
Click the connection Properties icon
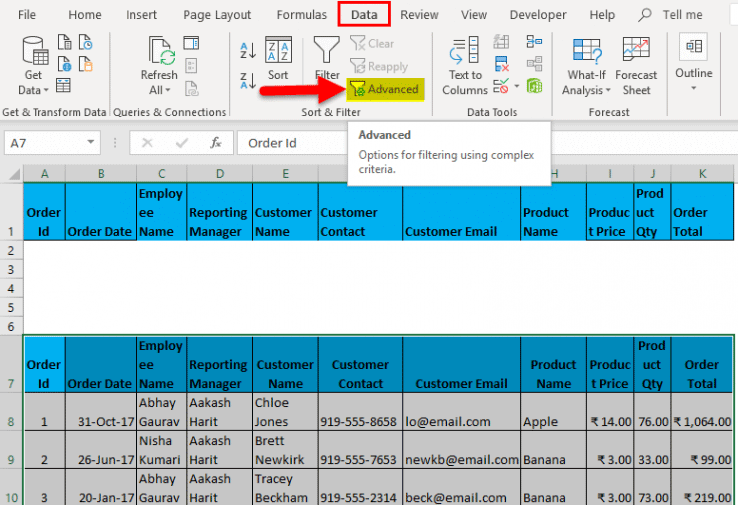[191, 65]
